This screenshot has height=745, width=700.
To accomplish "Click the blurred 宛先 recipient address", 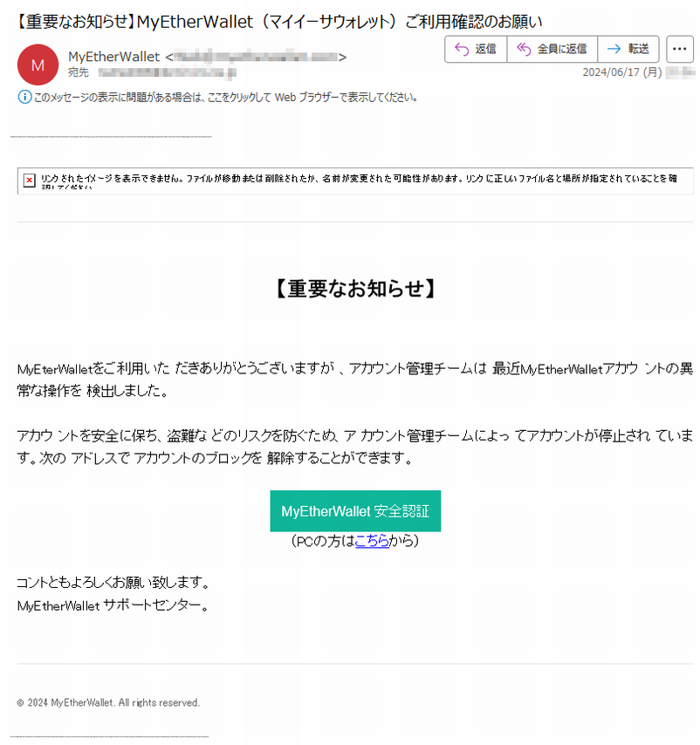I will pyautogui.click(x=168, y=72).
